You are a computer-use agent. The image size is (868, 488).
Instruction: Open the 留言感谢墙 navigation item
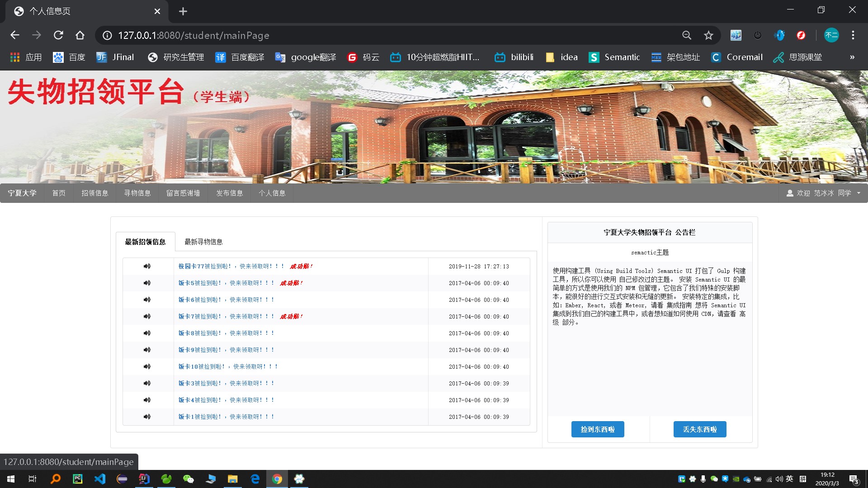click(x=183, y=193)
